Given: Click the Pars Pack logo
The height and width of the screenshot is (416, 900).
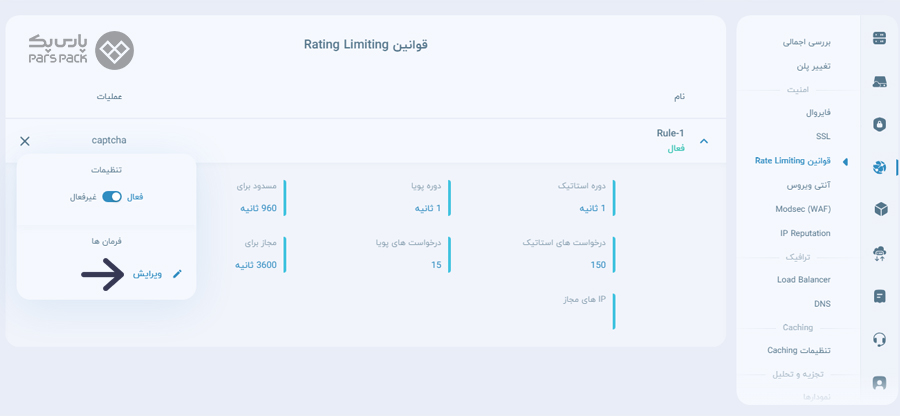Looking at the screenshot, I should pos(81,51).
